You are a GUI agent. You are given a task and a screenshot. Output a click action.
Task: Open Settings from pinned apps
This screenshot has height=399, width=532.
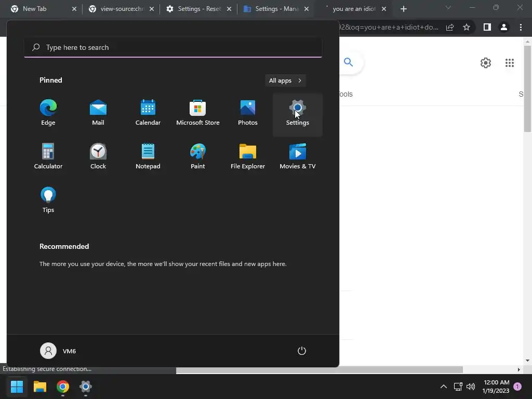click(x=298, y=115)
